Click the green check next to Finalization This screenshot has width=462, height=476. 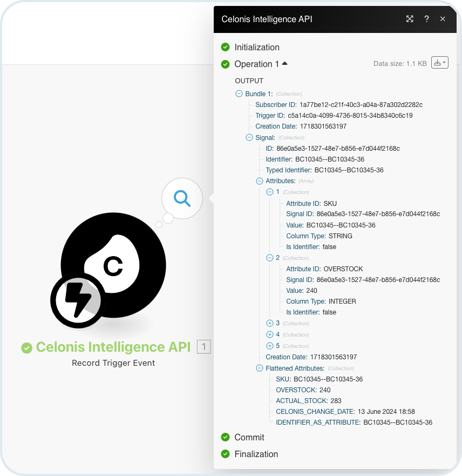click(x=225, y=454)
